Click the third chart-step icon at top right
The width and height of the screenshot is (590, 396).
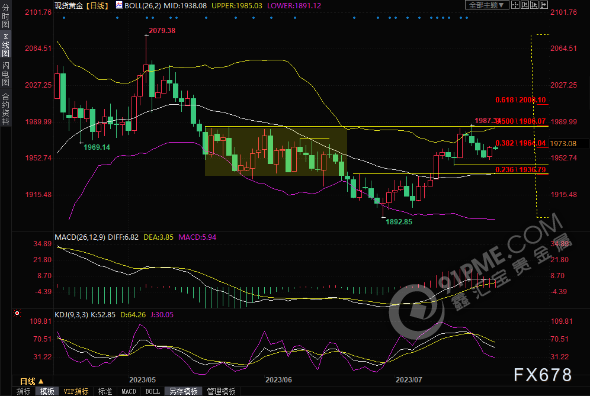pos(534,5)
